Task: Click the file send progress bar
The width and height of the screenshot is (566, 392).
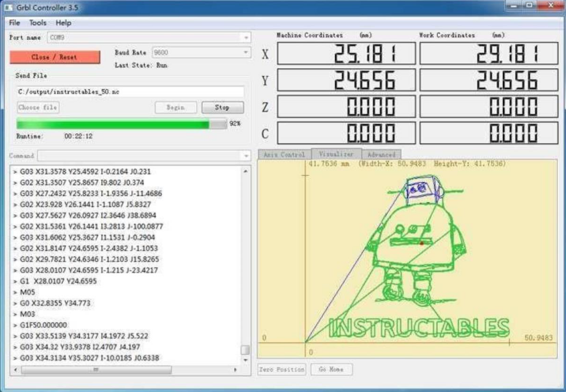Action: pyautogui.click(x=121, y=124)
